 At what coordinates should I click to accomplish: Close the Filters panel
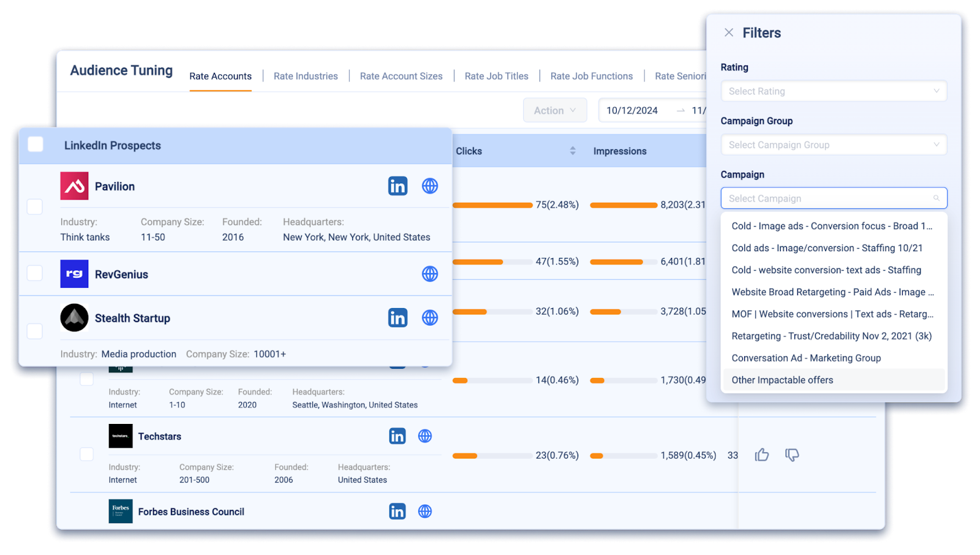tap(729, 32)
